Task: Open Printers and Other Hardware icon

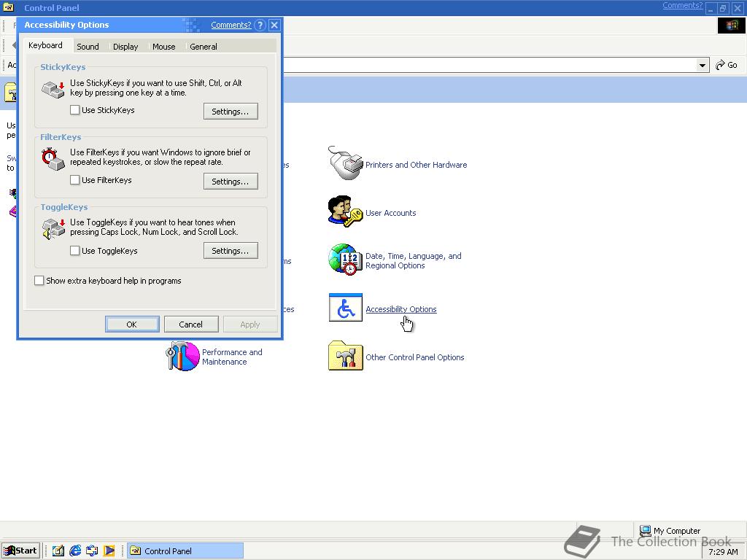Action: click(345, 163)
